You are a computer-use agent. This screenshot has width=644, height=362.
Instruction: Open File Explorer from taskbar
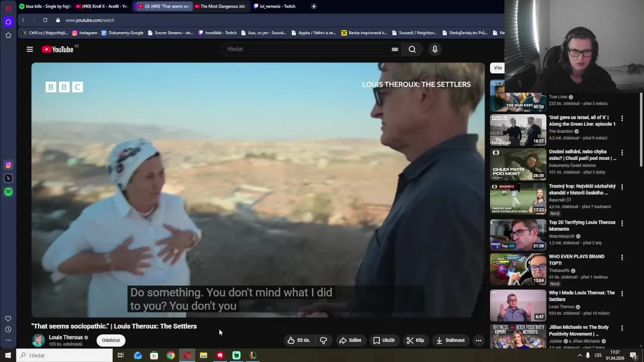click(203, 355)
